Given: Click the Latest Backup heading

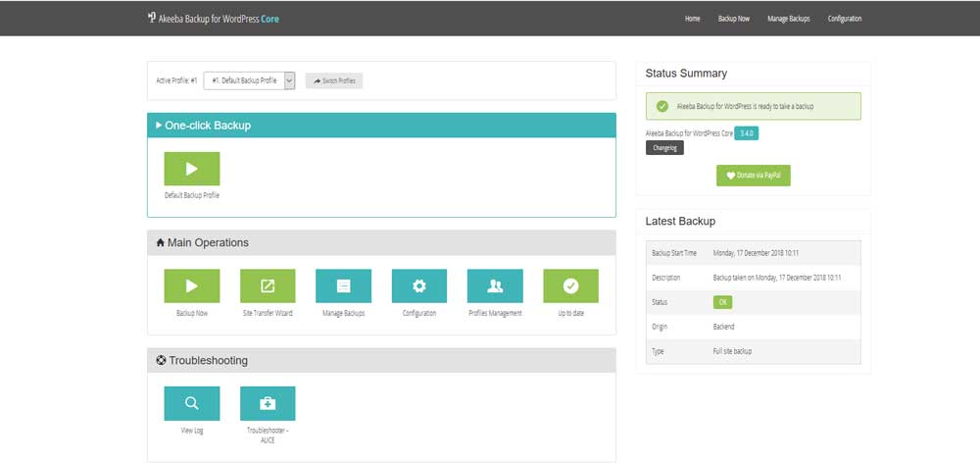Looking at the screenshot, I should 681,222.
